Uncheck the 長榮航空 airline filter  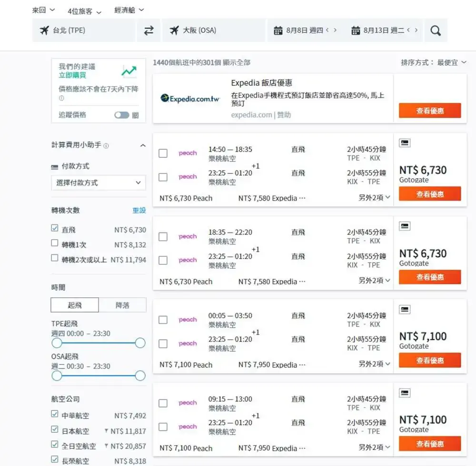55,459
